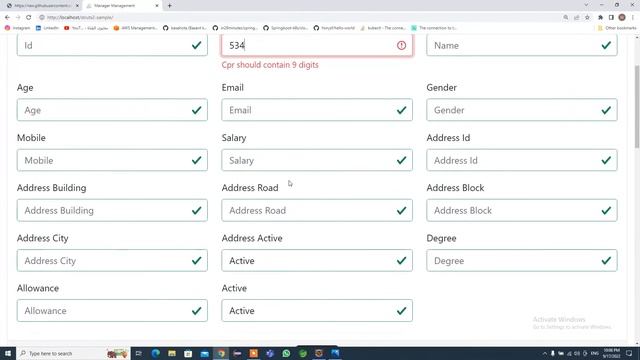Open the LinkedIn bookmark
The width and height of the screenshot is (640, 360).
[x=47, y=28]
